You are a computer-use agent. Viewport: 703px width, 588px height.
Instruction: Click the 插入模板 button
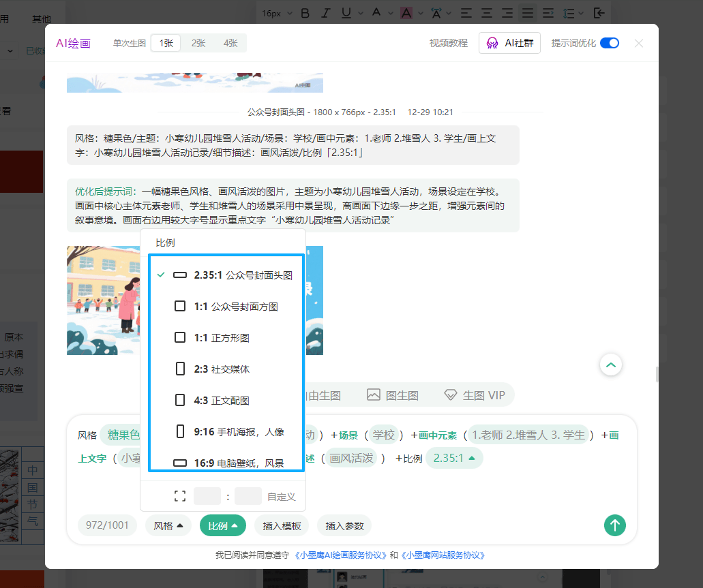(282, 526)
